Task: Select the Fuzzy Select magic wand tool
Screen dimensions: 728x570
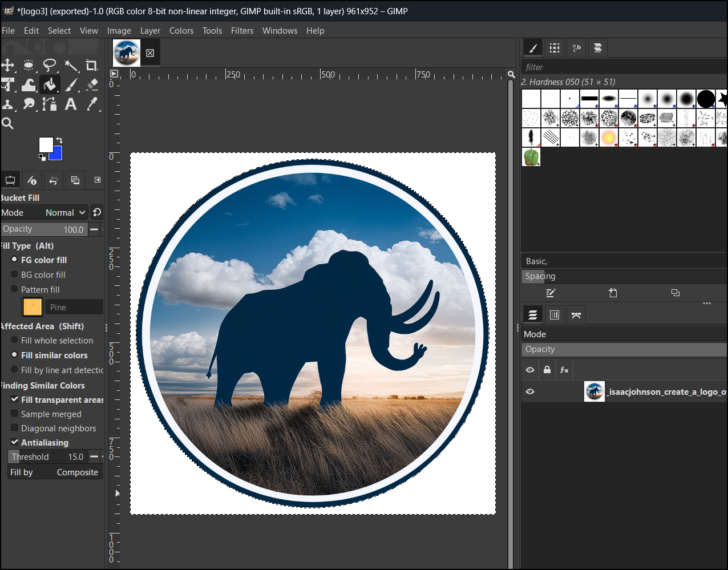Action: [x=71, y=66]
